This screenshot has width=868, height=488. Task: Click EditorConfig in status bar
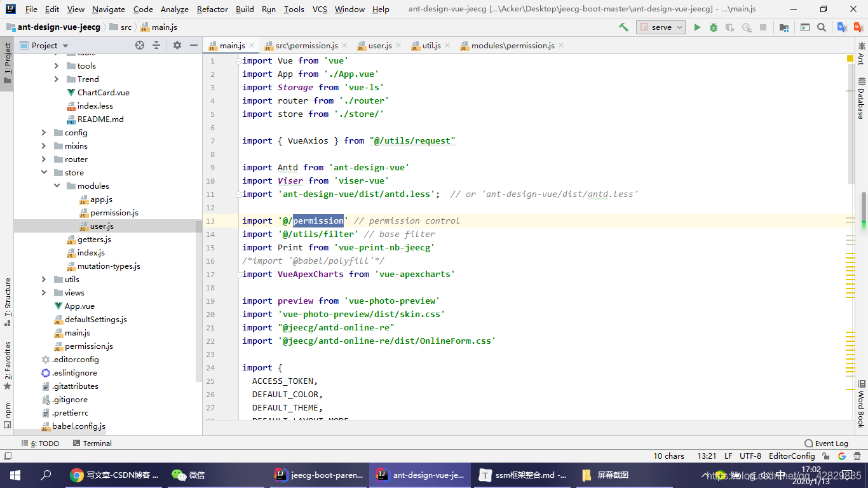pyautogui.click(x=792, y=456)
